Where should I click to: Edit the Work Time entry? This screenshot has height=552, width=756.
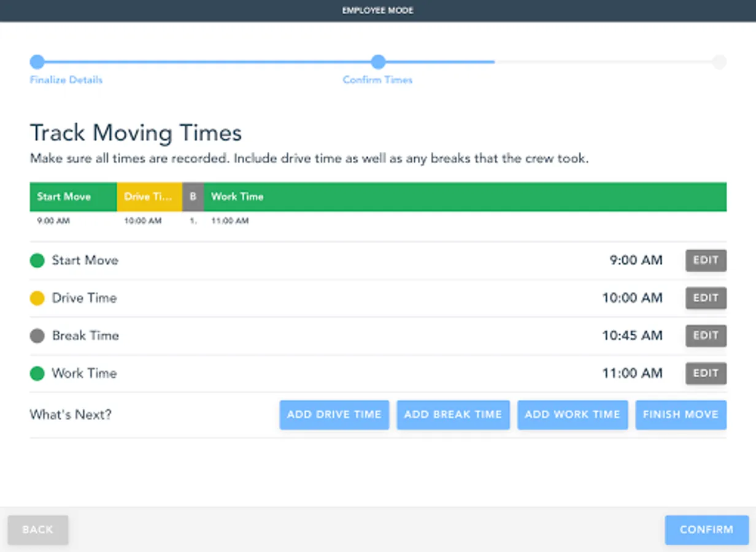705,374
